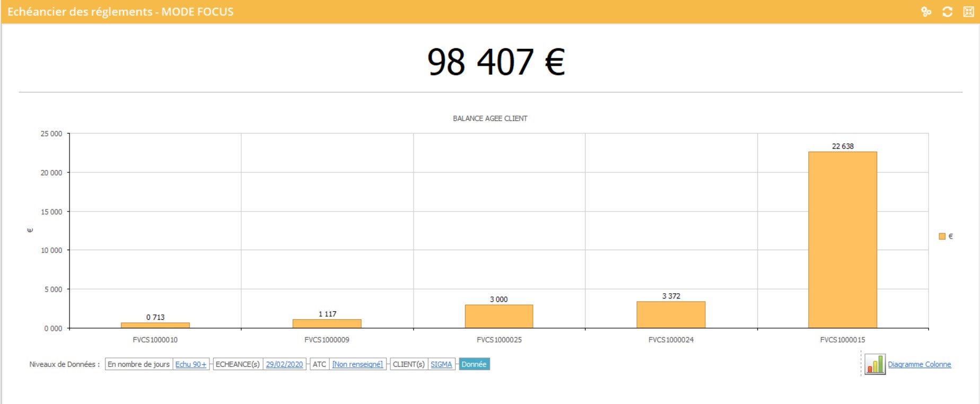Click the 98 407 € total figure

pos(496,62)
